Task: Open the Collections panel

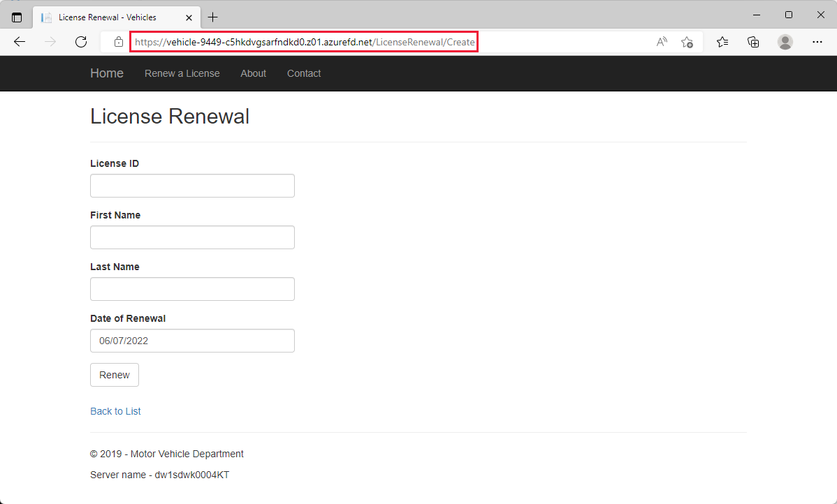Action: [x=753, y=42]
